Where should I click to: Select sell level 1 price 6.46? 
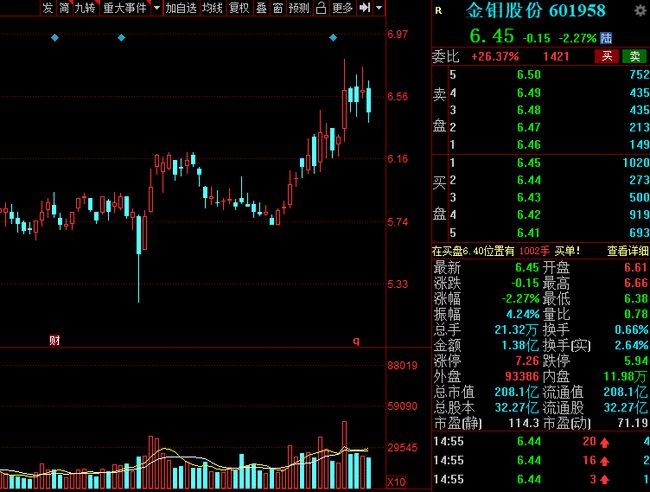(529, 145)
